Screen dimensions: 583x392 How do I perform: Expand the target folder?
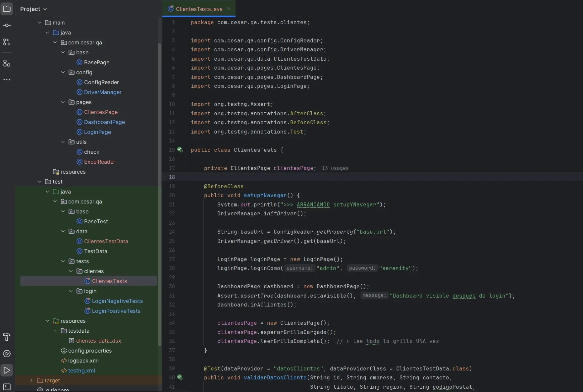(x=32, y=380)
